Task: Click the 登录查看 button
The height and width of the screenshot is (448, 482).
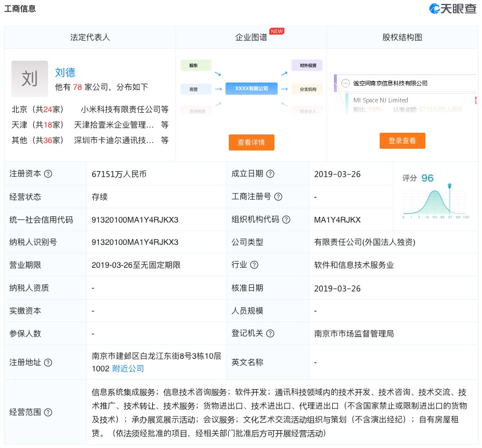Action: [x=402, y=140]
